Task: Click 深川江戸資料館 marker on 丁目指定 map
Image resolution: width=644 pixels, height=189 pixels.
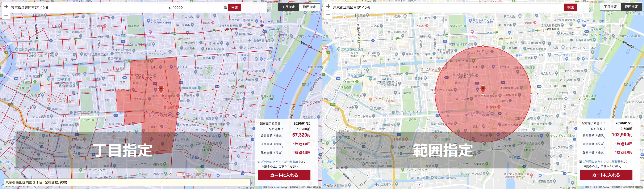Action: (49, 79)
